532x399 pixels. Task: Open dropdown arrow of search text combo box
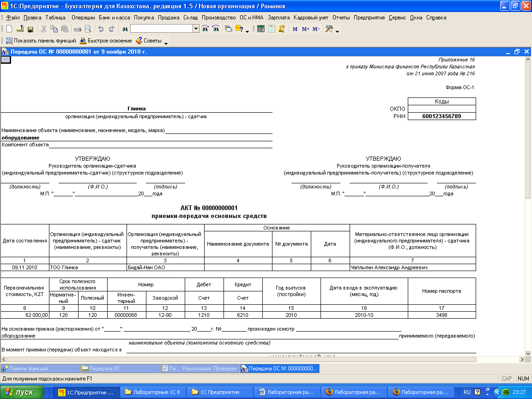pos(196,29)
